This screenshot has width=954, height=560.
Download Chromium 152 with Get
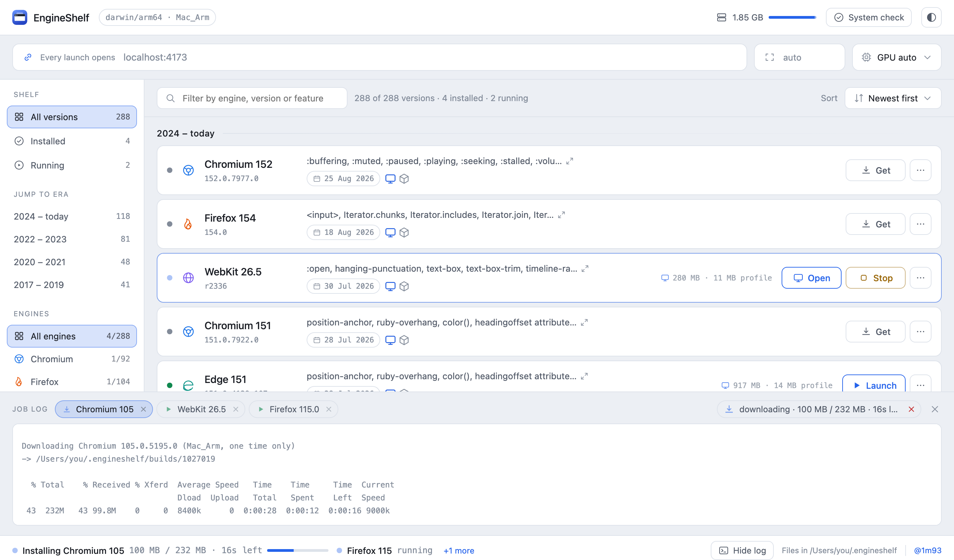click(875, 170)
